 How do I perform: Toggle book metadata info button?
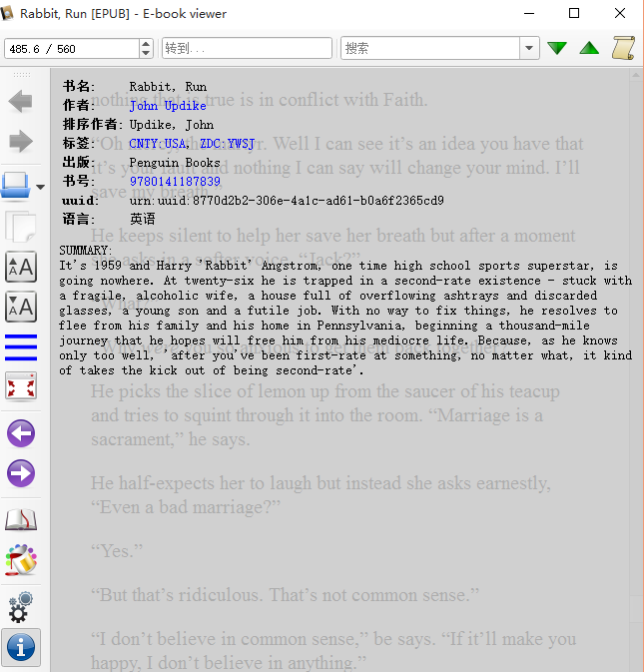tap(21, 647)
